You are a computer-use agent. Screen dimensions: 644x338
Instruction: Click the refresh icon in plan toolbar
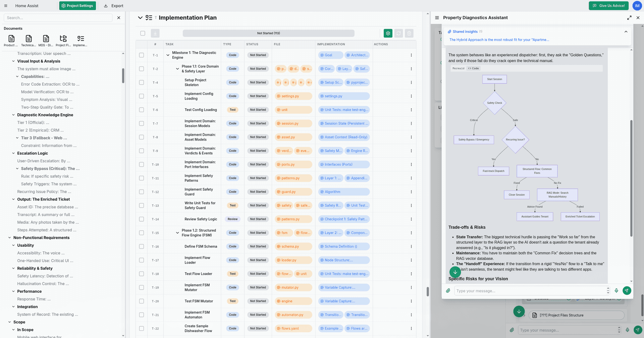[398, 33]
